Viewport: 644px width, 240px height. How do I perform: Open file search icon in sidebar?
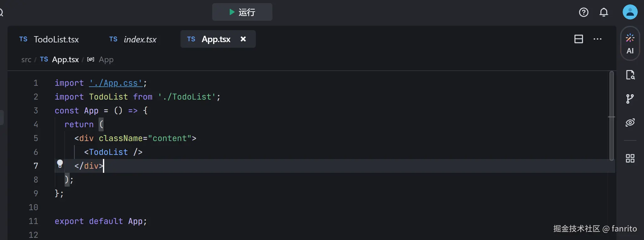[630, 75]
